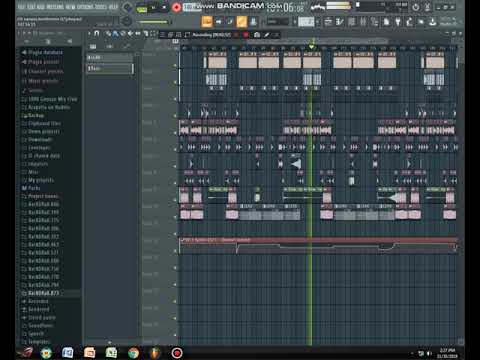Stop Bandicam recording with red square
This screenshot has width=480, height=360.
246,35
